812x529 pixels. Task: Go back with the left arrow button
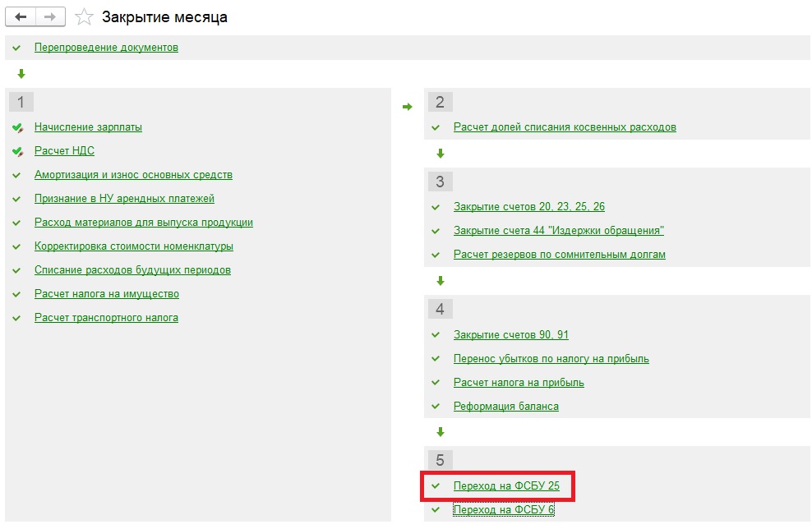click(x=21, y=16)
